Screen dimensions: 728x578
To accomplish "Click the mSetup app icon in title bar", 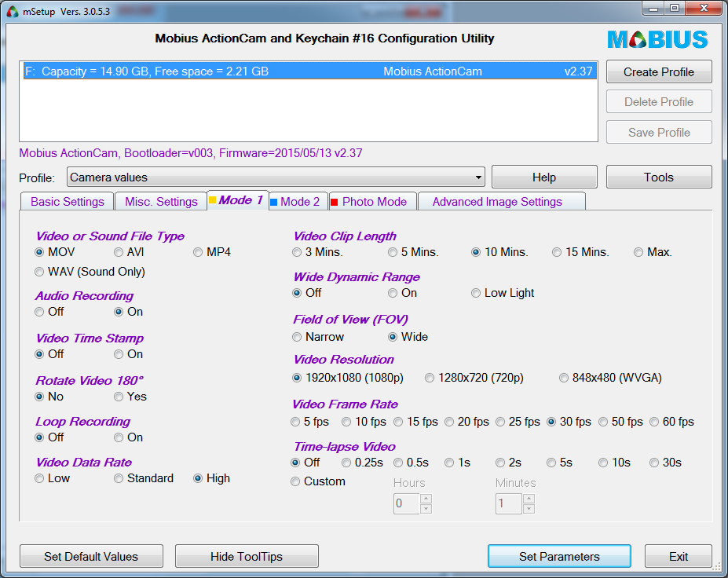I will tap(13, 11).
